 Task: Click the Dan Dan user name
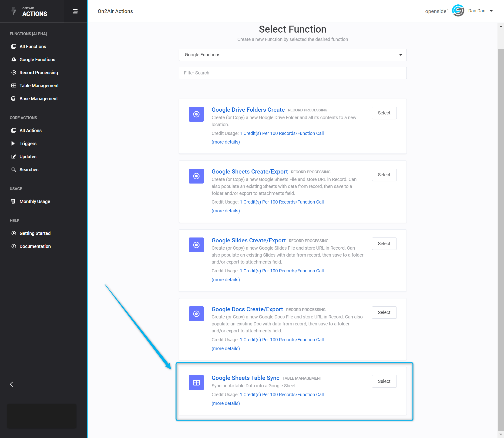pos(477,11)
